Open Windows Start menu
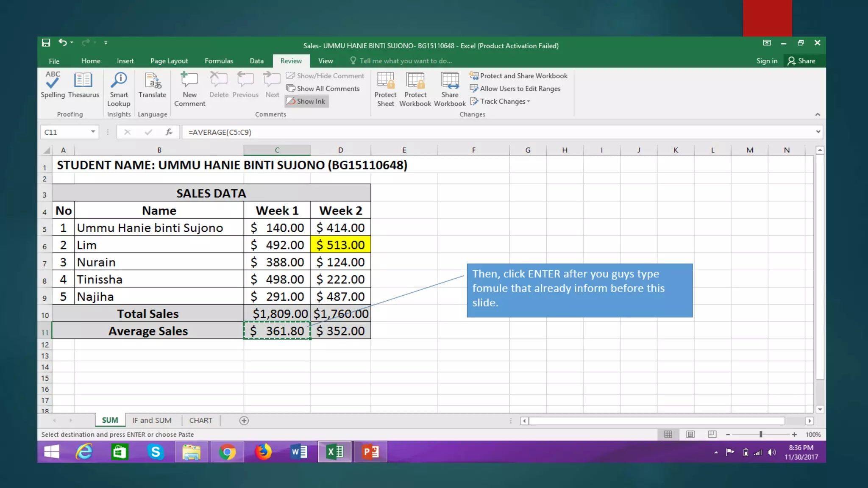 pyautogui.click(x=52, y=452)
